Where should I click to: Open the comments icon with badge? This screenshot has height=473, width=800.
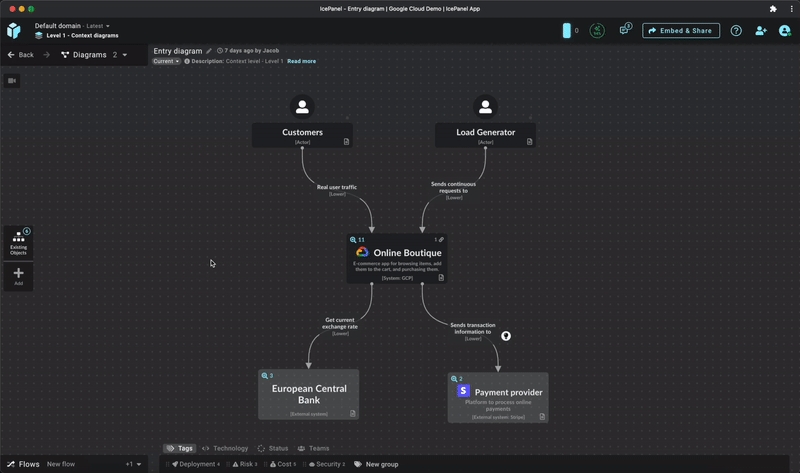pos(626,30)
